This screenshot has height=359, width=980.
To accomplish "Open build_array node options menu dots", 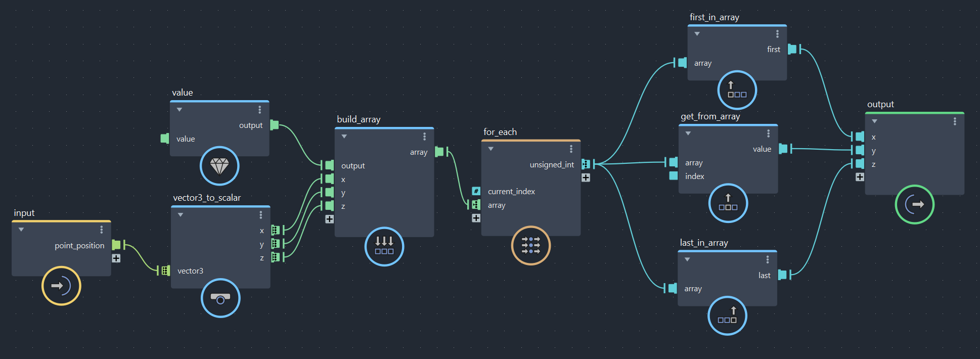I will click(425, 137).
